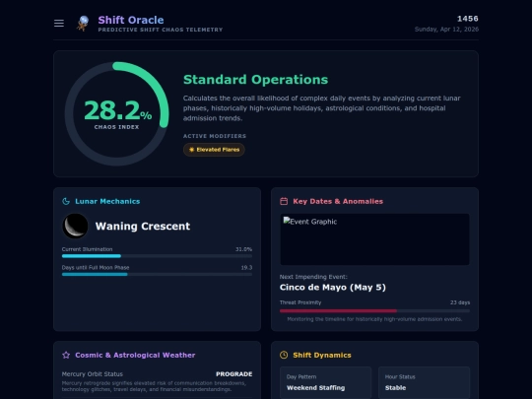Click the Cosmic & Astrological Weather heading
Screen dimensions: 532x399
[x=135, y=355]
